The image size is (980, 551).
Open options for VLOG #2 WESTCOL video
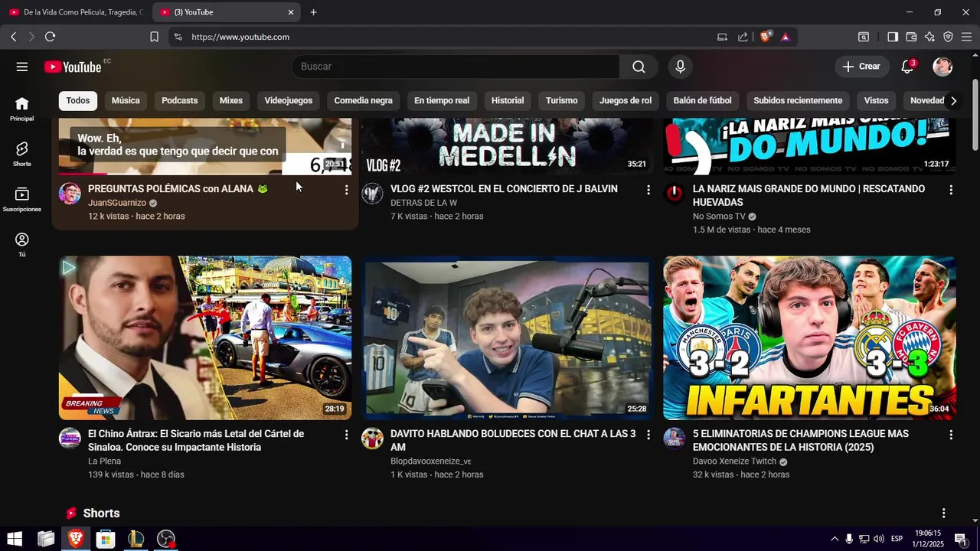click(648, 190)
